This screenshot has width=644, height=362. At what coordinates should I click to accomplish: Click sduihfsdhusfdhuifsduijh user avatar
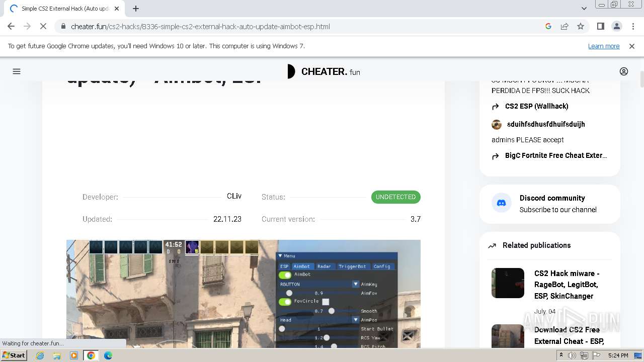497,124
